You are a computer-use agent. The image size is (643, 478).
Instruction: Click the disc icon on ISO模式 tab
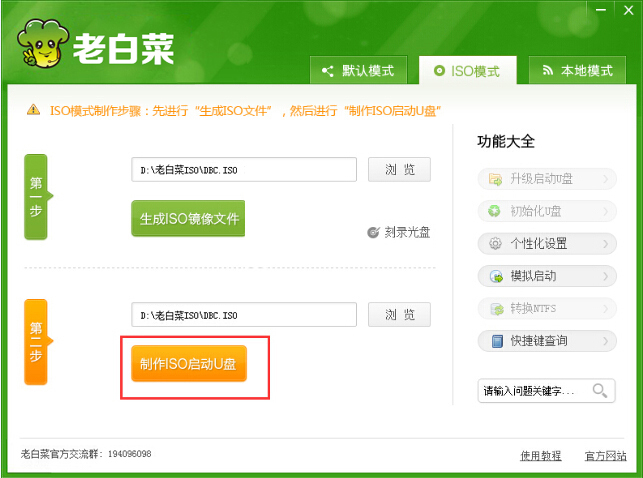[439, 71]
